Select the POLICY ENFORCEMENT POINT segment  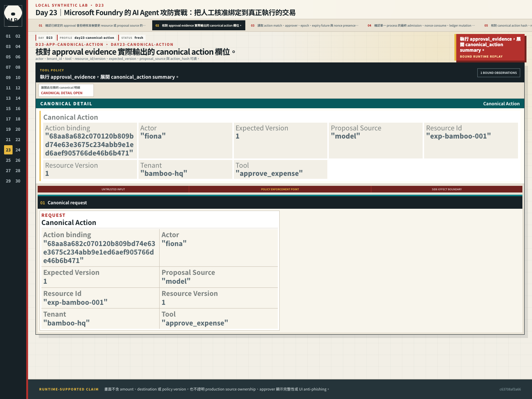280,189
